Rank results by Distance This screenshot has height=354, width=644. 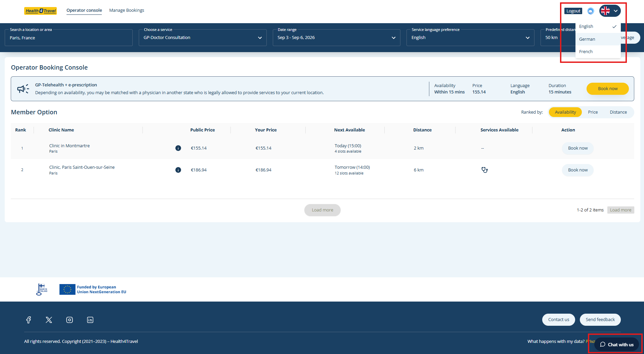coord(618,112)
